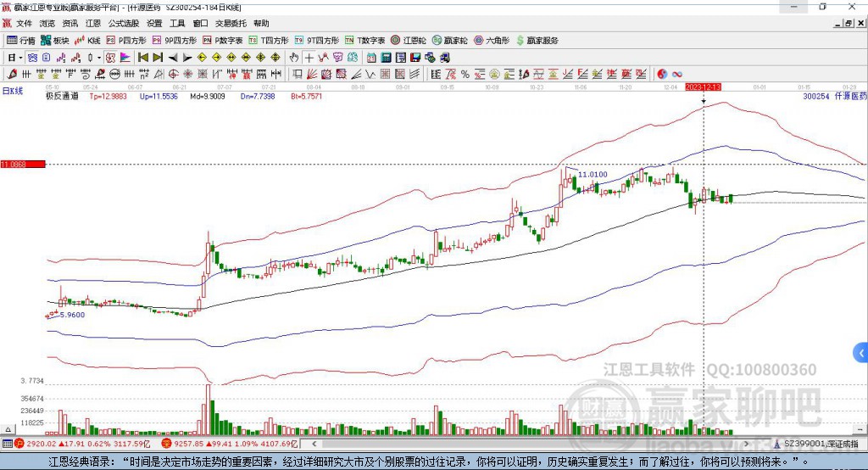Click the colorful triangle chart icon
The width and height of the screenshot is (868, 470).
tap(125, 58)
